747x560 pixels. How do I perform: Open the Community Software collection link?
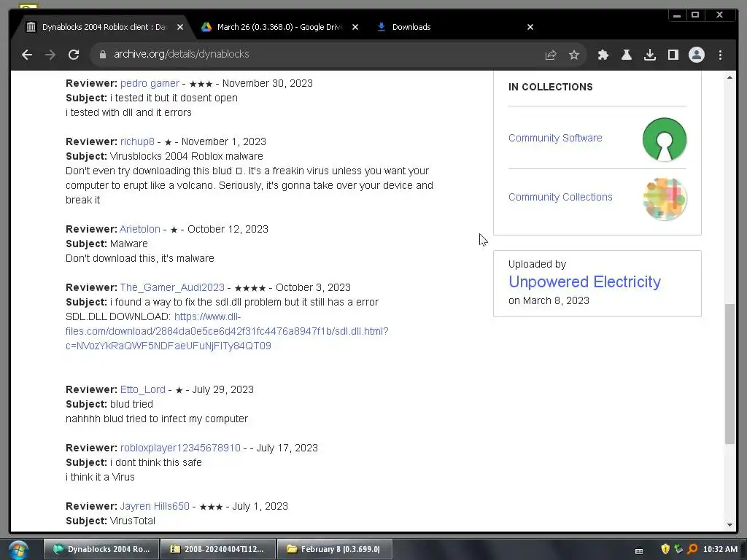pyautogui.click(x=555, y=138)
